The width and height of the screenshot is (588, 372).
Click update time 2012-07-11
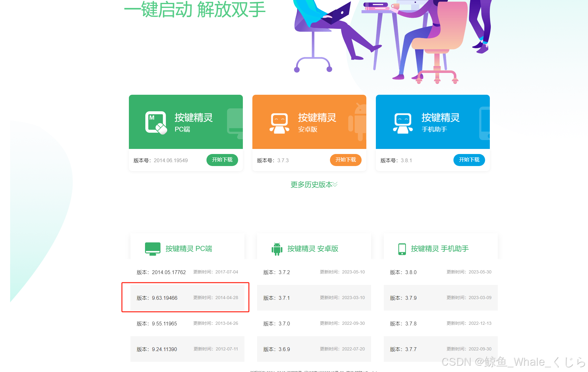click(x=216, y=349)
